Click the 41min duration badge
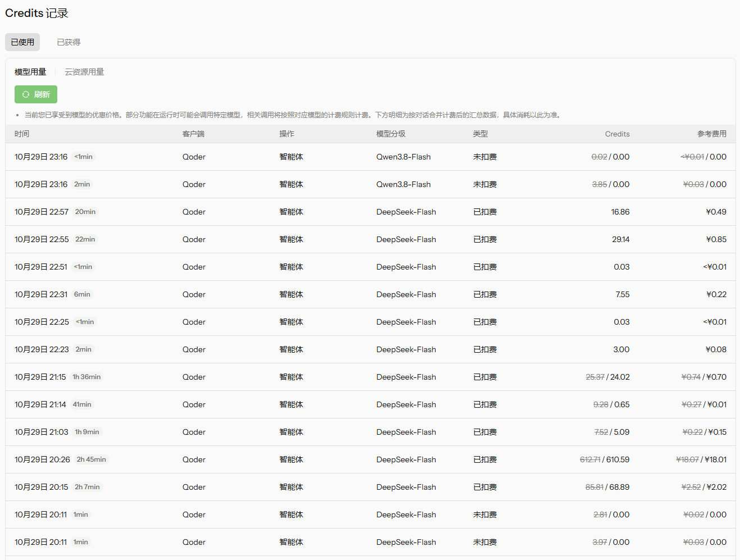 coord(82,404)
